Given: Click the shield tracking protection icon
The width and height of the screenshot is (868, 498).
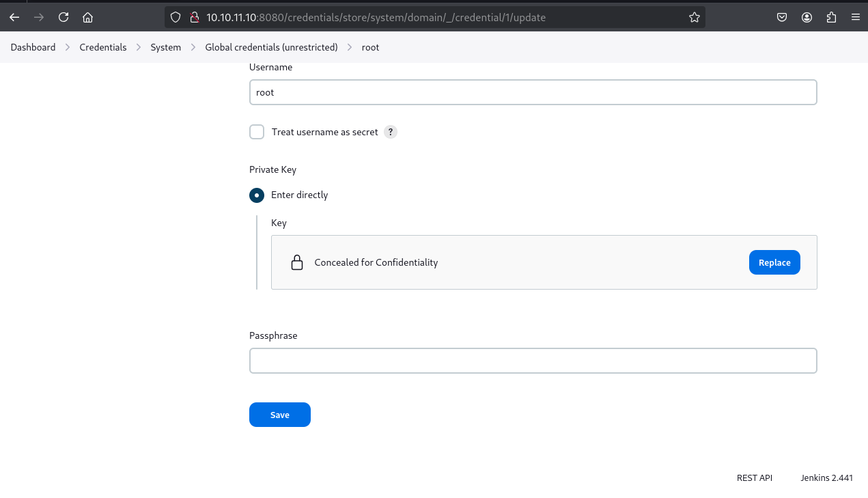Looking at the screenshot, I should pyautogui.click(x=176, y=18).
